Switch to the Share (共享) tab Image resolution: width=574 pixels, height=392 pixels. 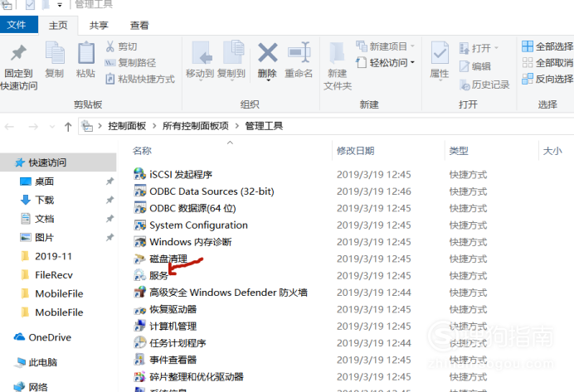click(99, 25)
